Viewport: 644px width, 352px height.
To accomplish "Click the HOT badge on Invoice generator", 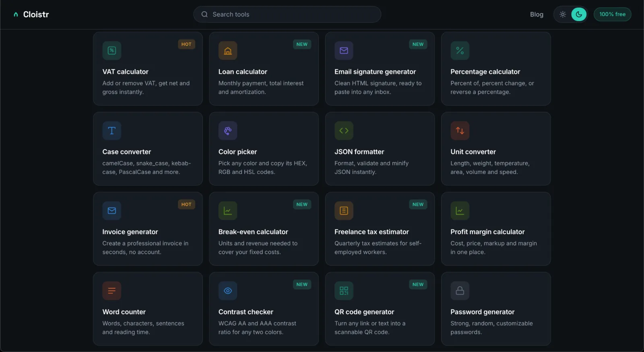I will (x=186, y=205).
